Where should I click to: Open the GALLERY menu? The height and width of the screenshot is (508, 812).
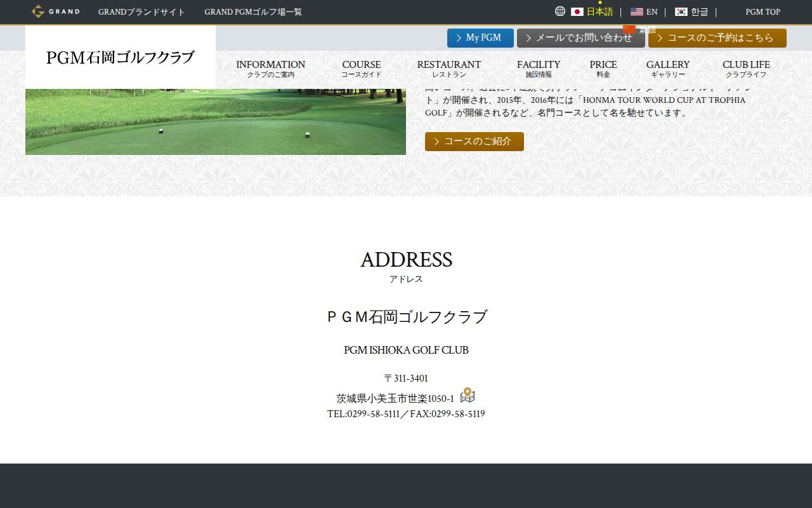tap(668, 69)
